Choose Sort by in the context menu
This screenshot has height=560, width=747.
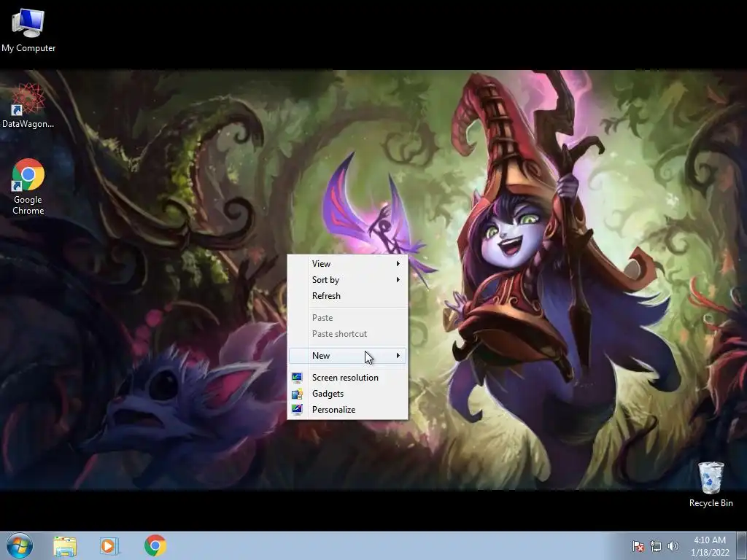347,280
